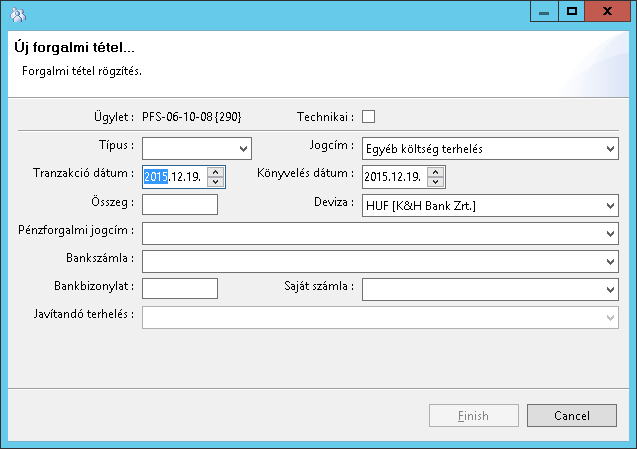Viewport: 637px width, 449px height.
Task: Click the Finish button
Action: (x=473, y=415)
